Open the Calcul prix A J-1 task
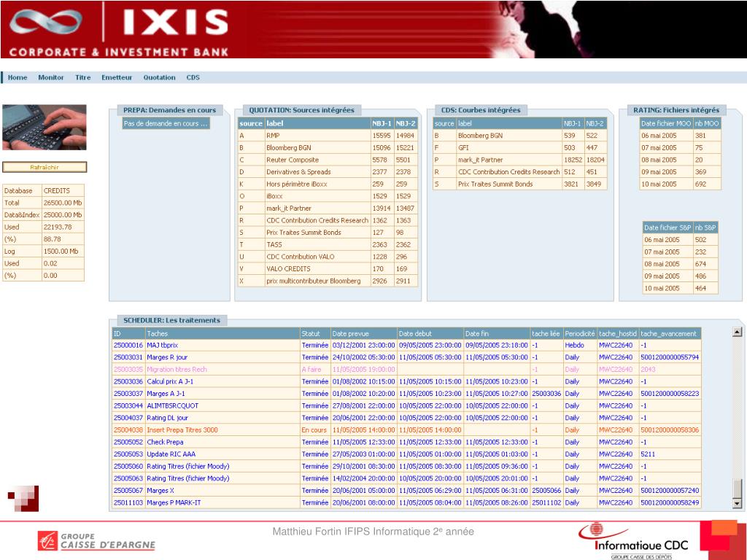Image resolution: width=747 pixels, height=560 pixels. [170, 381]
